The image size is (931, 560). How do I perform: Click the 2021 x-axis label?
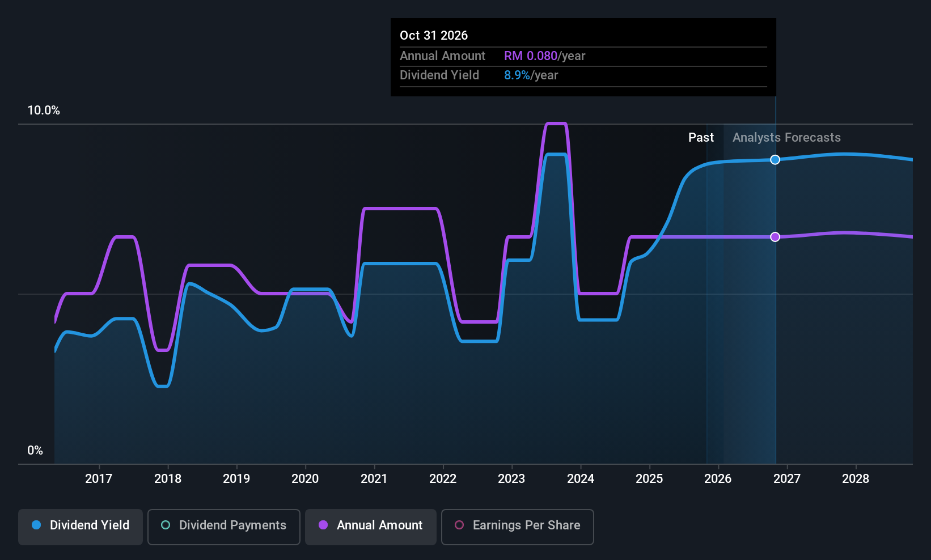374,479
